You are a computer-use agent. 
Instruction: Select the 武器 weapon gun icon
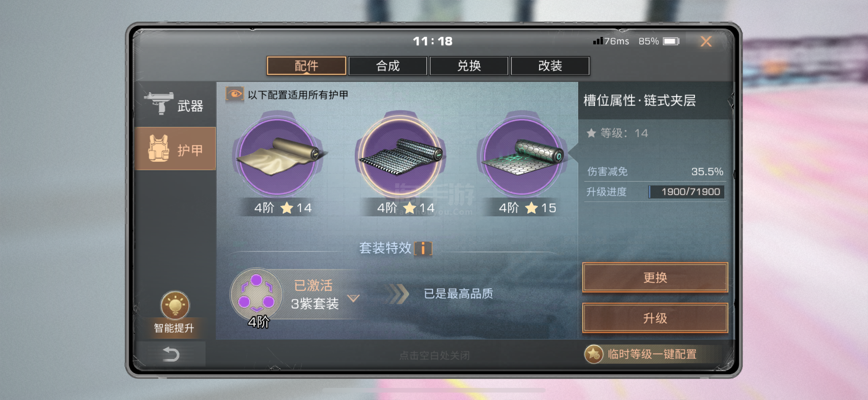[159, 103]
